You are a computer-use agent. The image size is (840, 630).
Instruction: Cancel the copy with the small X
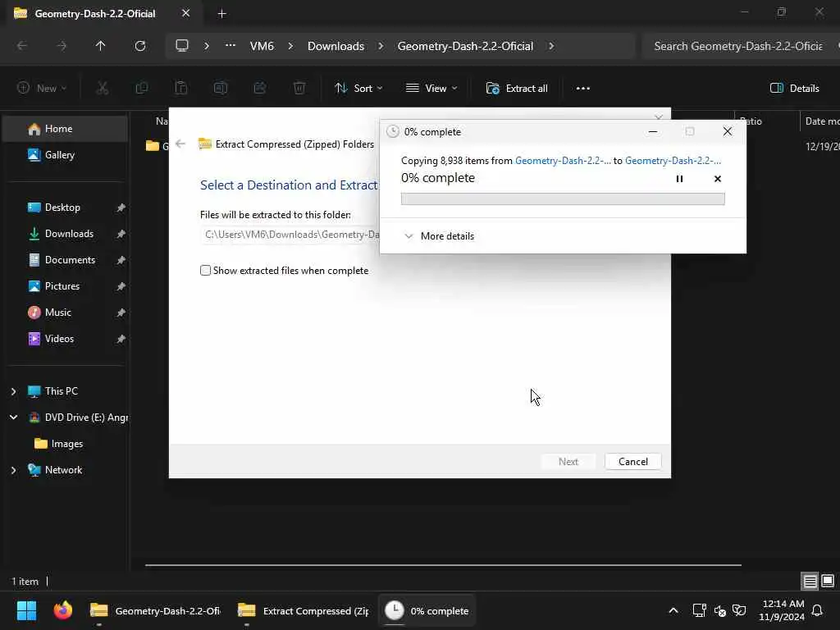pos(718,179)
